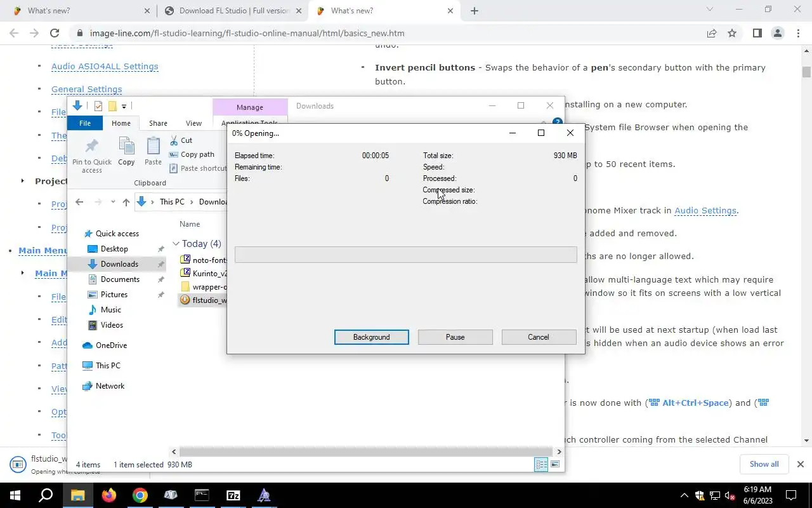Image resolution: width=812 pixels, height=508 pixels.
Task: Click the Copy ribbon icon
Action: point(126,152)
